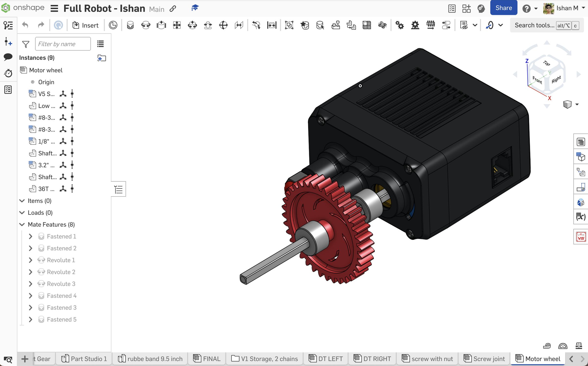Click the Search tools box
588x366 pixels.
click(547, 25)
